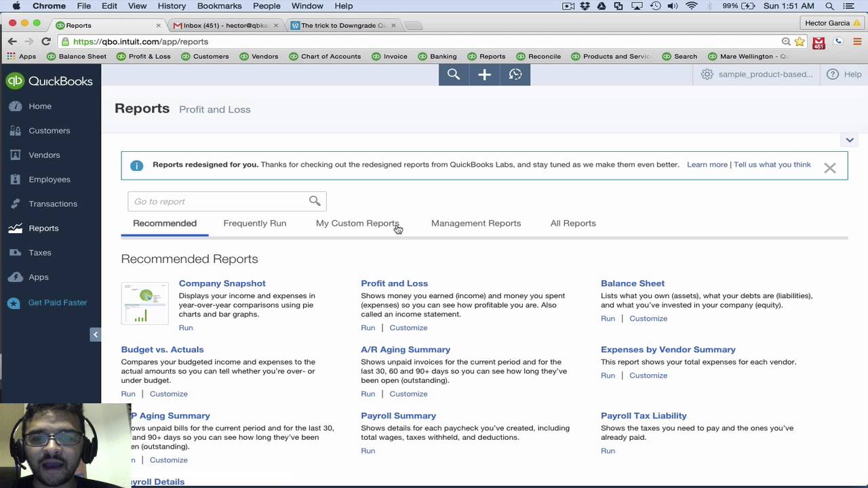
Task: Open A/R Aging Summary report
Action: tap(406, 350)
